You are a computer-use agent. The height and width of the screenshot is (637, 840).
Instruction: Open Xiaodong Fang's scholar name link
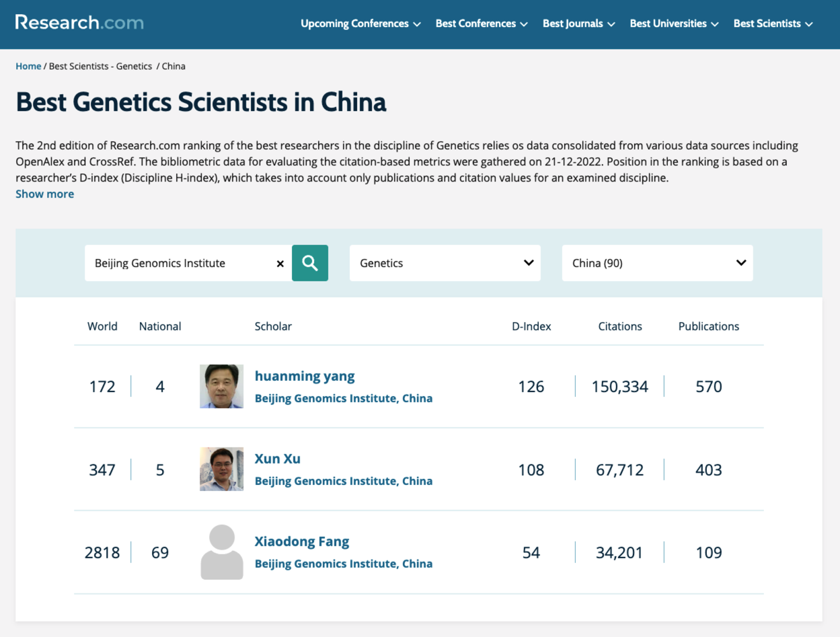pyautogui.click(x=301, y=541)
